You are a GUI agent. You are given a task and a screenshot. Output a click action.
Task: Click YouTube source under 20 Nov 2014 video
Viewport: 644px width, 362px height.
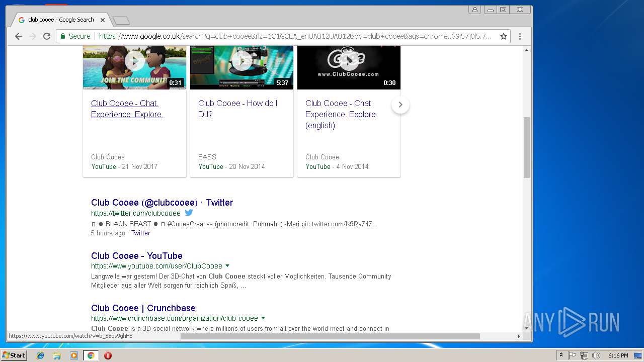(211, 166)
